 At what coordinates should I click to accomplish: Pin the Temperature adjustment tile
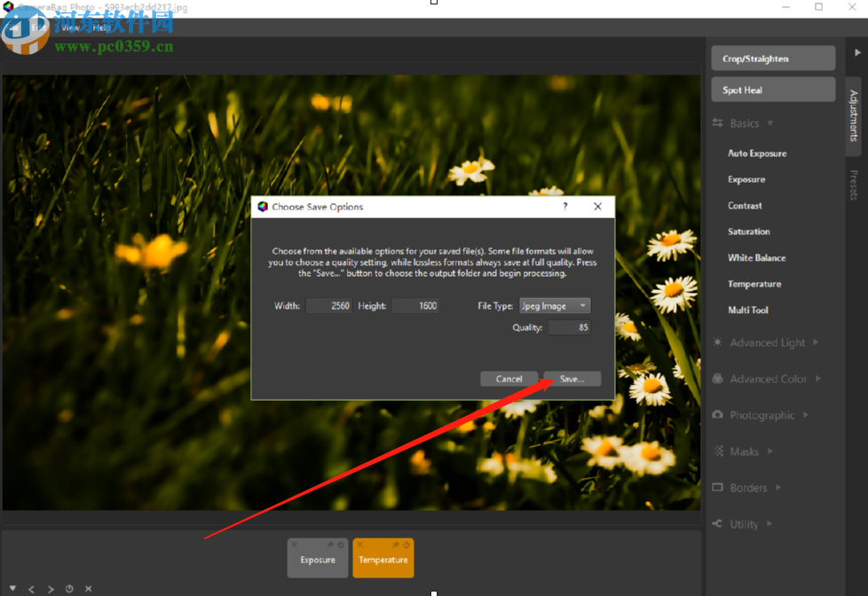396,545
